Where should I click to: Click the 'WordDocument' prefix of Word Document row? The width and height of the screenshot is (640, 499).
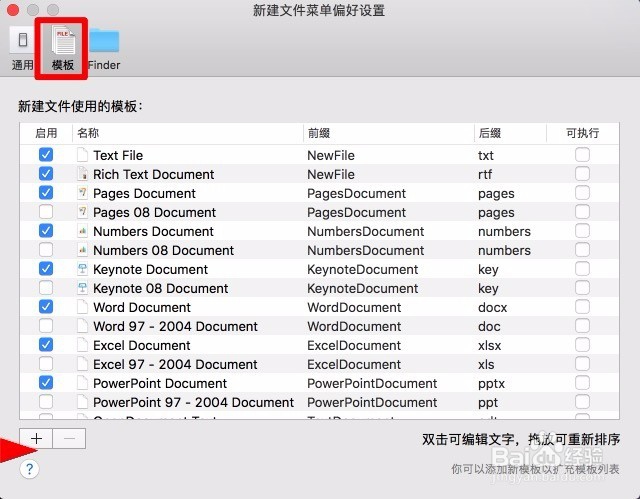(x=354, y=307)
